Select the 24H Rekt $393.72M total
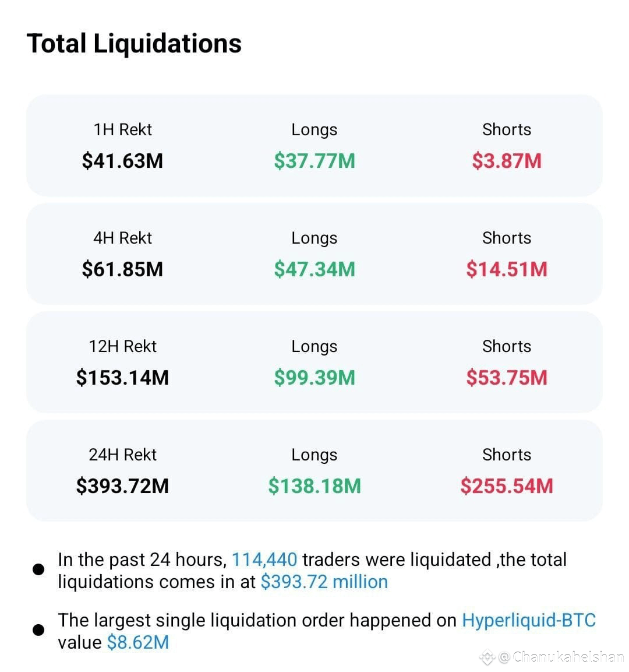The height and width of the screenshot is (672, 629). click(122, 486)
